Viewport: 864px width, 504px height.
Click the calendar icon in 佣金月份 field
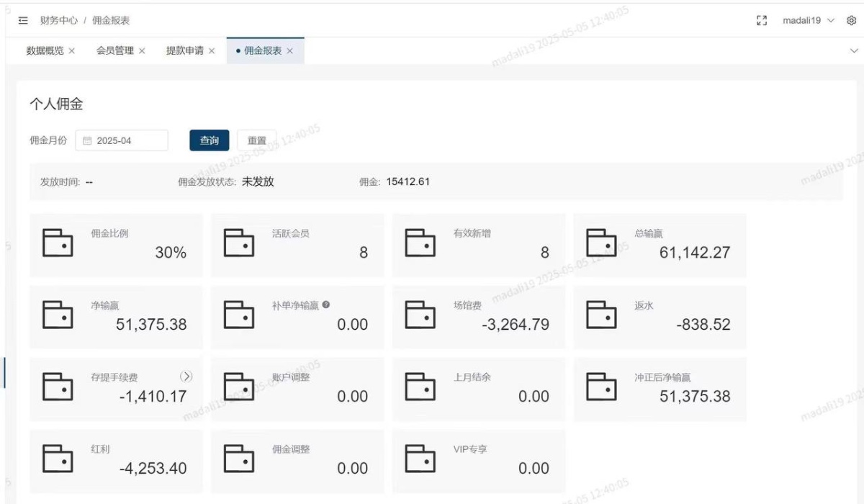[88, 140]
